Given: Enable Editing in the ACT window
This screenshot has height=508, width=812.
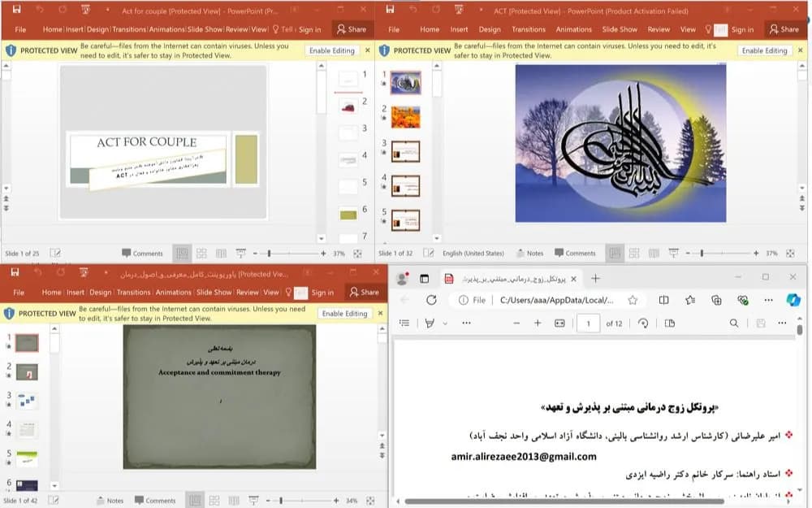Looking at the screenshot, I should (x=764, y=50).
